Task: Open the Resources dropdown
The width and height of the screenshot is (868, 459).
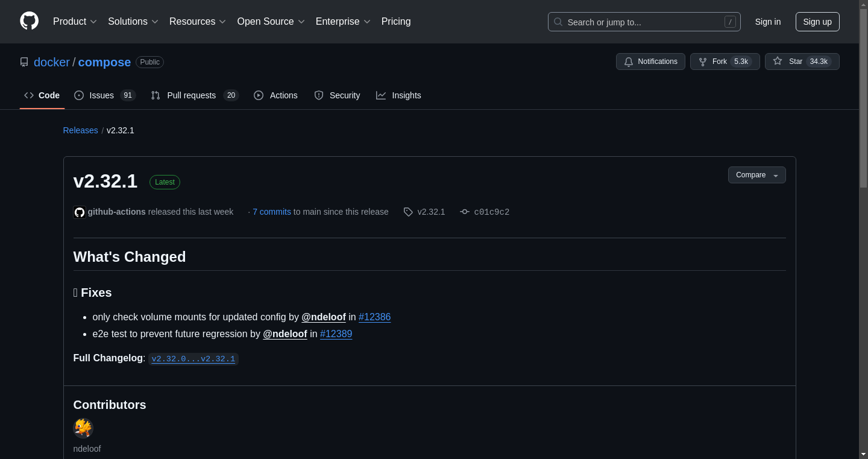Action: point(198,22)
